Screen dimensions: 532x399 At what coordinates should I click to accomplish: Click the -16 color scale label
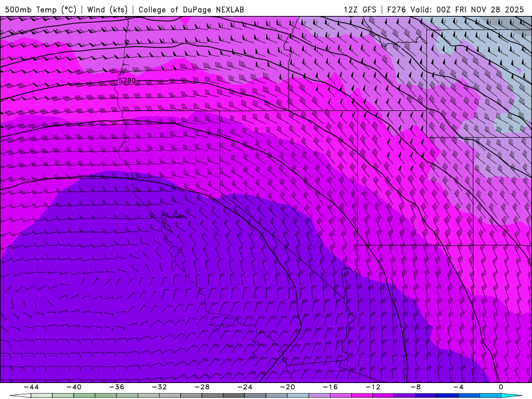330,387
